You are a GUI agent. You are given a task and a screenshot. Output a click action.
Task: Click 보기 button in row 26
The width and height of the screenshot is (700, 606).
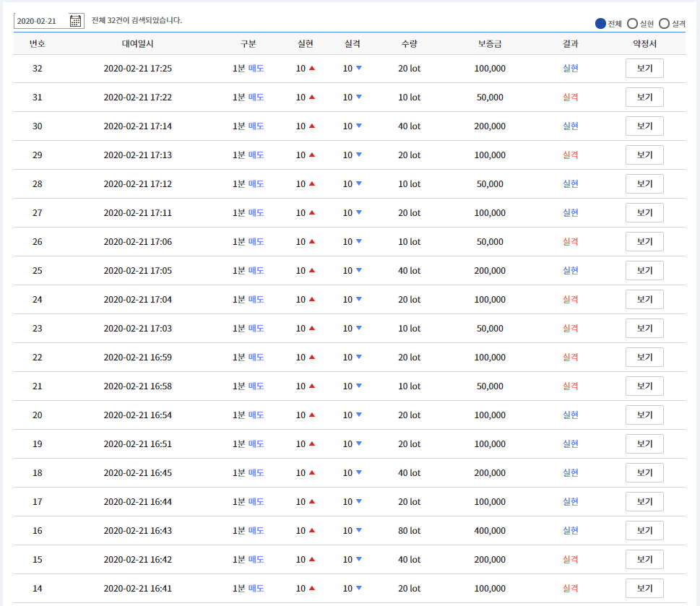point(644,241)
